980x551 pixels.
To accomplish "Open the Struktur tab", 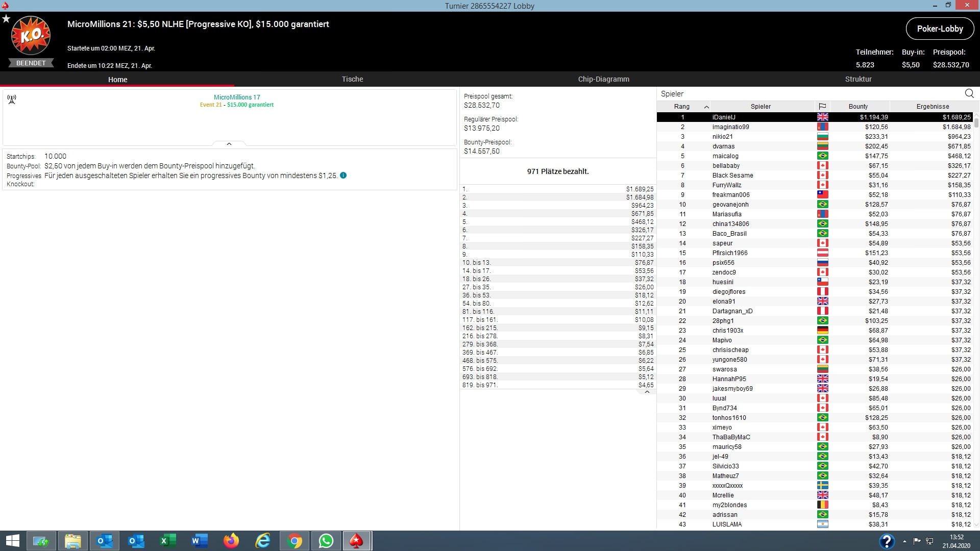I will pos(858,79).
